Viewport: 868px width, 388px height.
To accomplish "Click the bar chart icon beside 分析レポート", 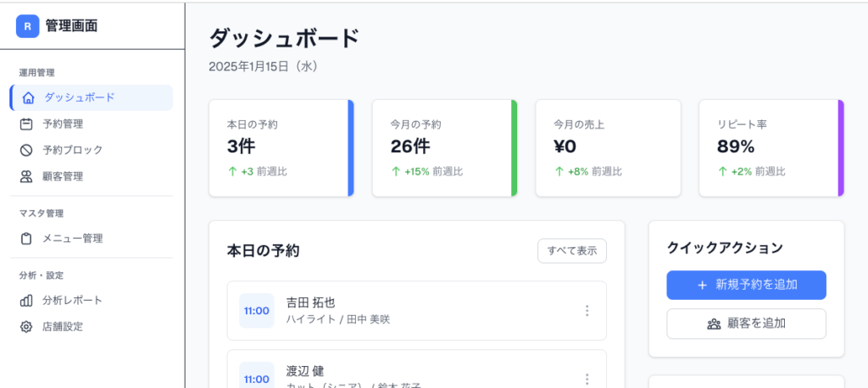I will tap(26, 300).
